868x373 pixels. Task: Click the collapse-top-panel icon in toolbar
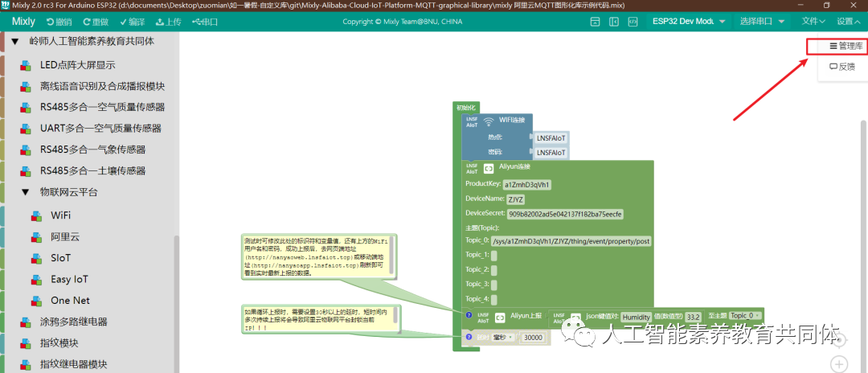pos(595,22)
